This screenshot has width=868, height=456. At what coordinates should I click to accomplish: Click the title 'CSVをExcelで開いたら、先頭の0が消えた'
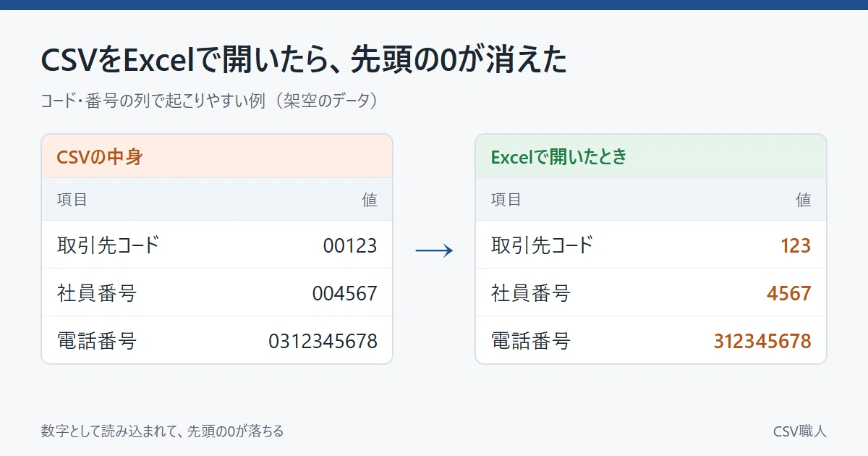[304, 62]
